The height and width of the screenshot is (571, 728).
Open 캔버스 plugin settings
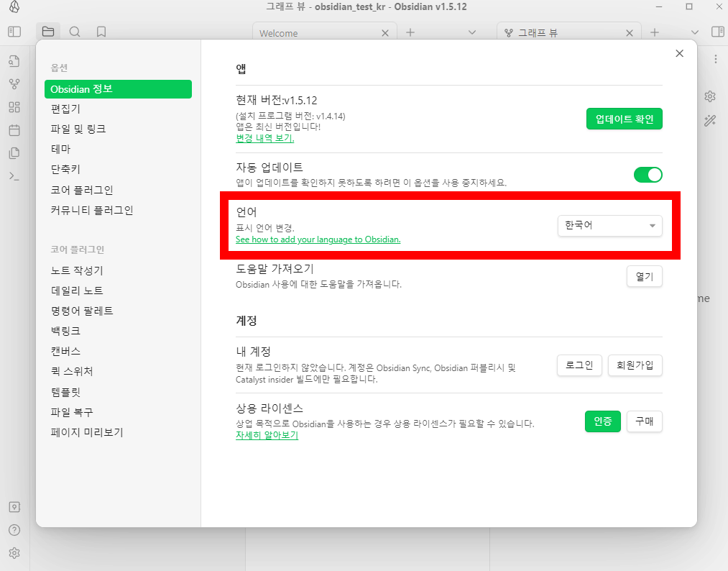[118, 351]
